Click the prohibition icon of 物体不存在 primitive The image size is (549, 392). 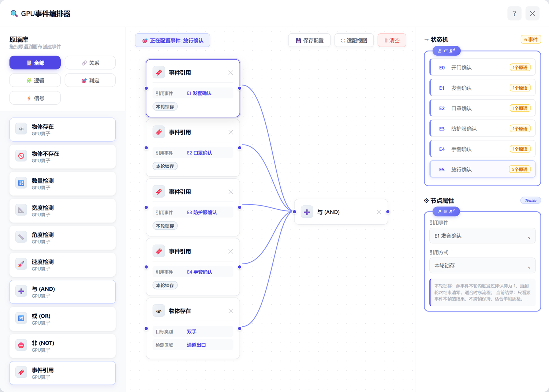[x=21, y=156]
